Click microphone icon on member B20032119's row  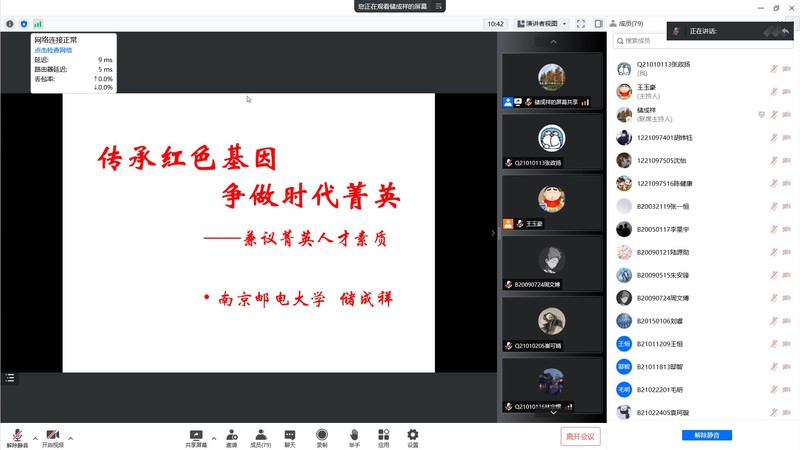point(774,206)
